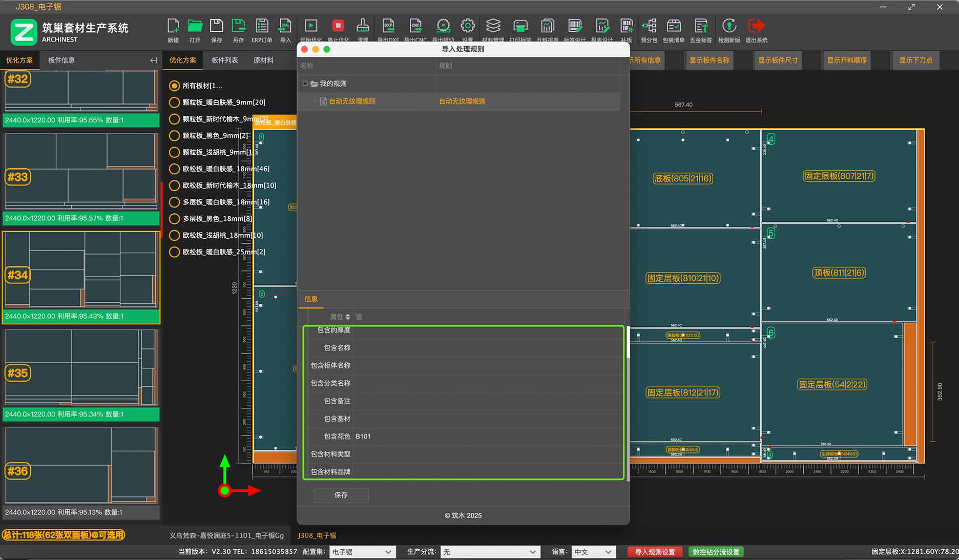Select the #35 board layout thumbnail

point(81,368)
